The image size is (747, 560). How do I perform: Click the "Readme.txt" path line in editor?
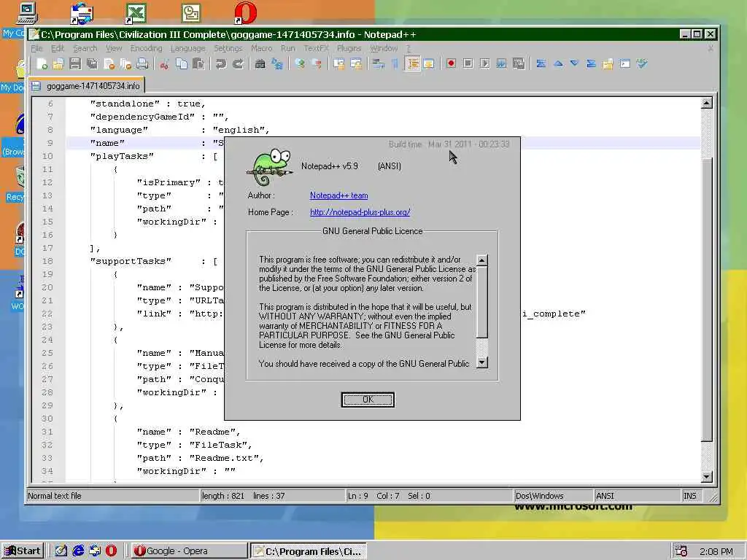click(200, 458)
